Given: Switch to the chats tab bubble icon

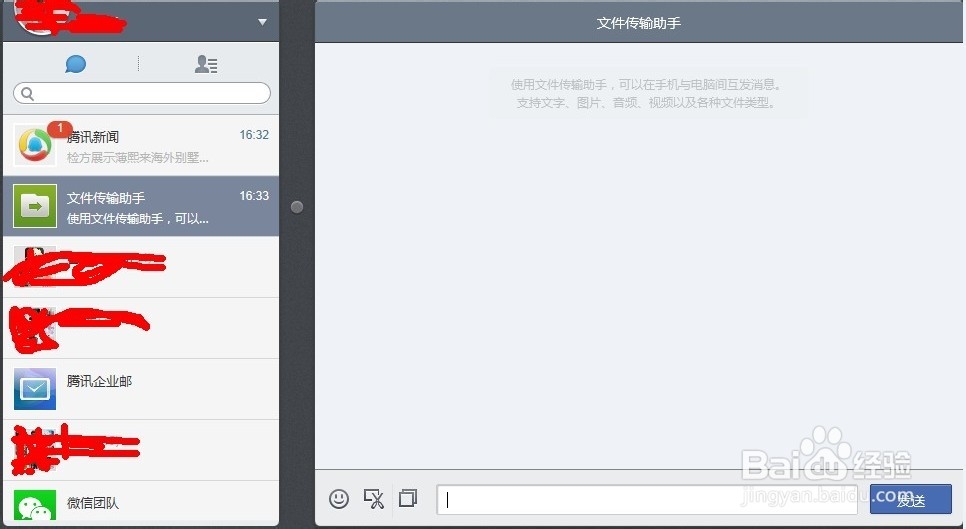Looking at the screenshot, I should [x=75, y=63].
